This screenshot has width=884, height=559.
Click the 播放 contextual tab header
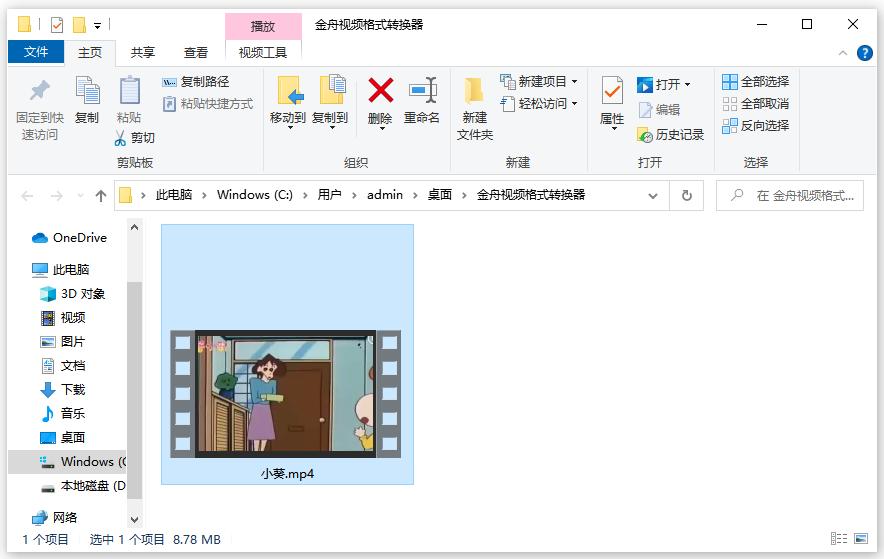(263, 26)
